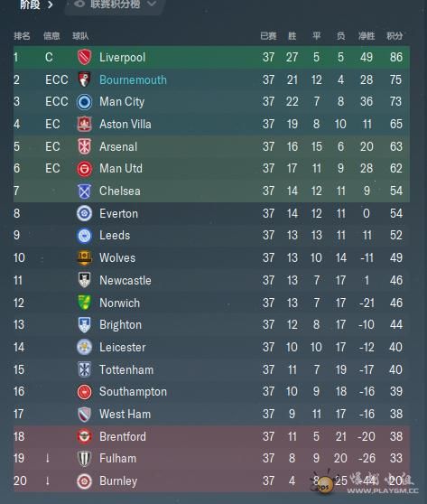Click the Newcastle club badge

(x=84, y=280)
